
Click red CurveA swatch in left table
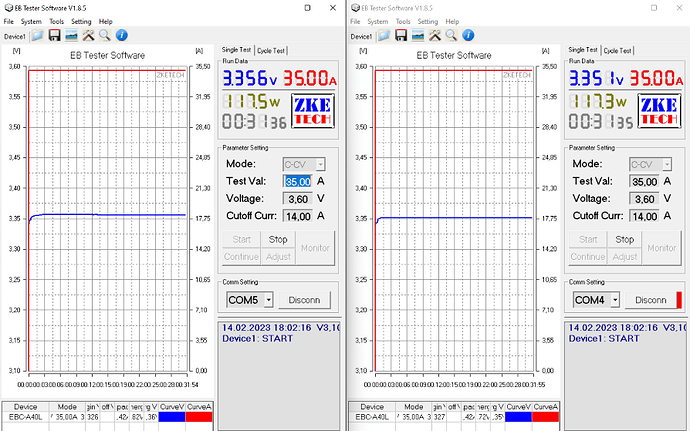(x=199, y=417)
